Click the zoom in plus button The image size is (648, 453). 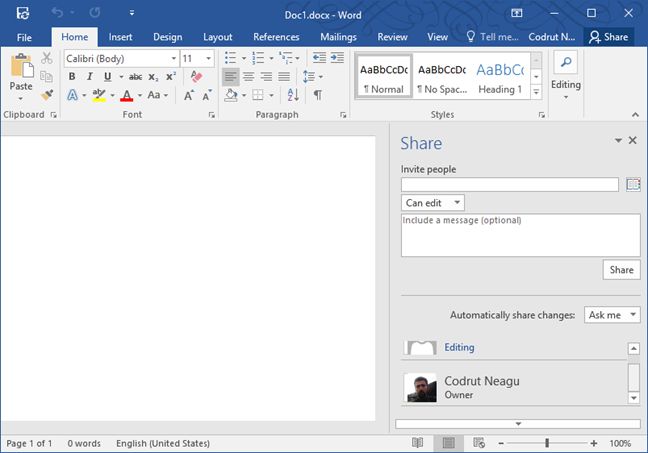click(x=594, y=443)
